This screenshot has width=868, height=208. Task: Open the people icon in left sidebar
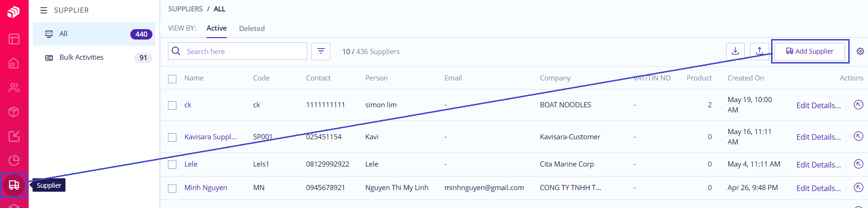(x=14, y=88)
